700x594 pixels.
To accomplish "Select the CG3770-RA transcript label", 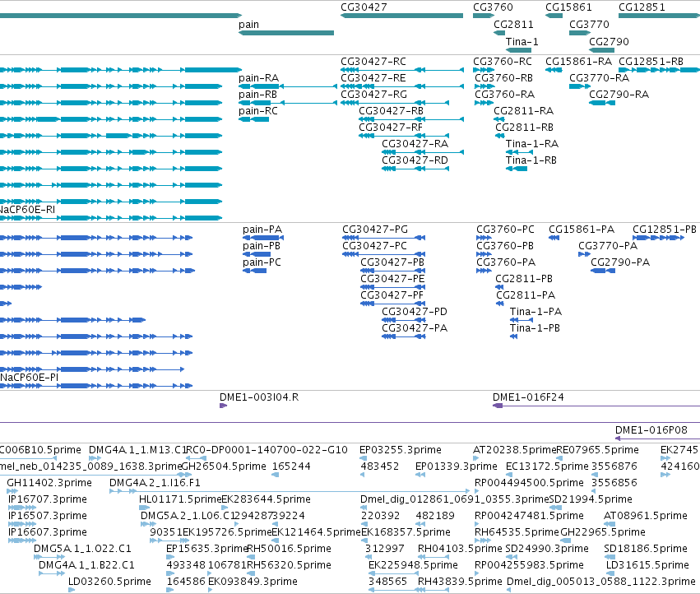I will (x=599, y=78).
